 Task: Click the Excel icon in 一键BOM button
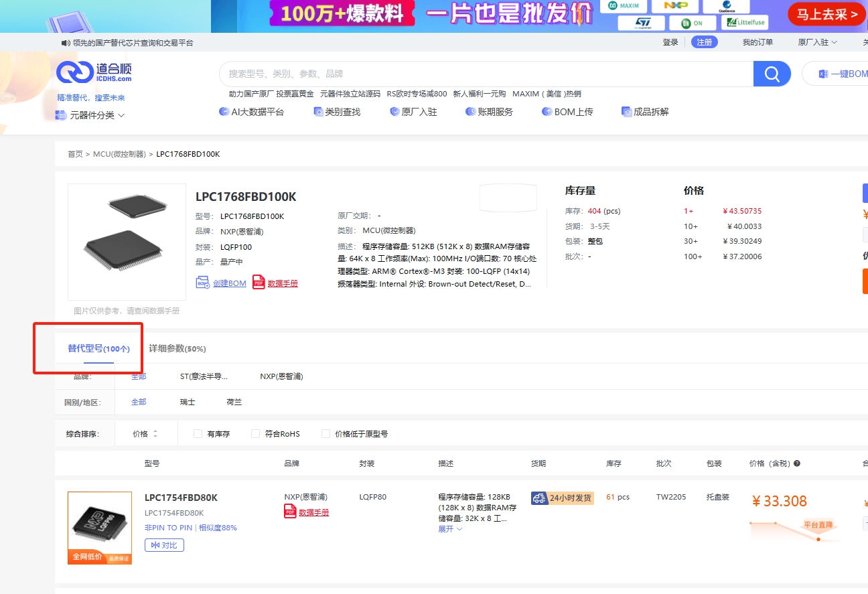[824, 74]
